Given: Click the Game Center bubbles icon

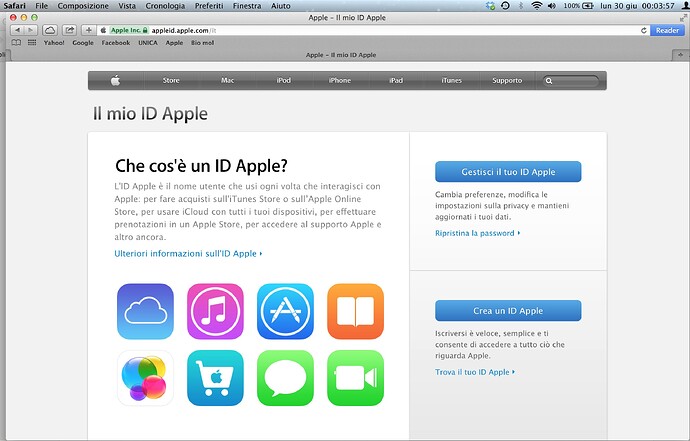Looking at the screenshot, I should [145, 378].
